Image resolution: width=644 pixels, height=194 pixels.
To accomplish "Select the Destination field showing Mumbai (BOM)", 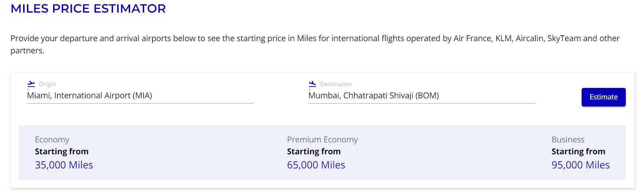I will point(421,96).
